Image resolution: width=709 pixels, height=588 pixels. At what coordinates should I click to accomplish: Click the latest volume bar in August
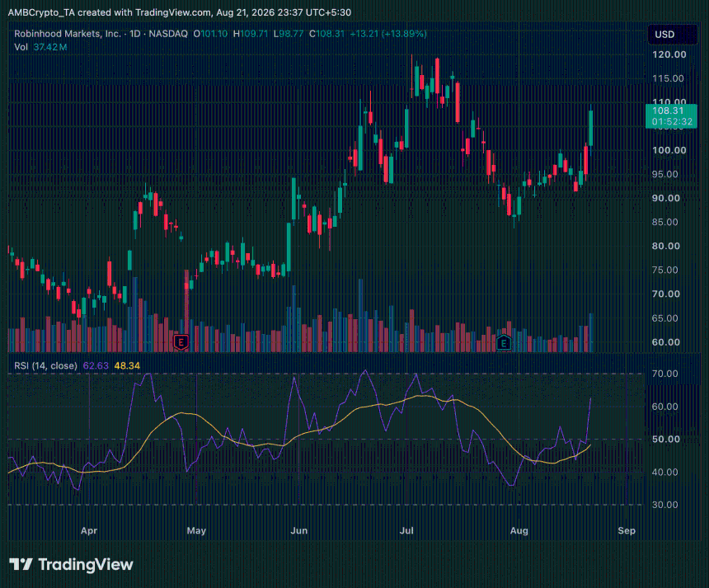tap(591, 332)
